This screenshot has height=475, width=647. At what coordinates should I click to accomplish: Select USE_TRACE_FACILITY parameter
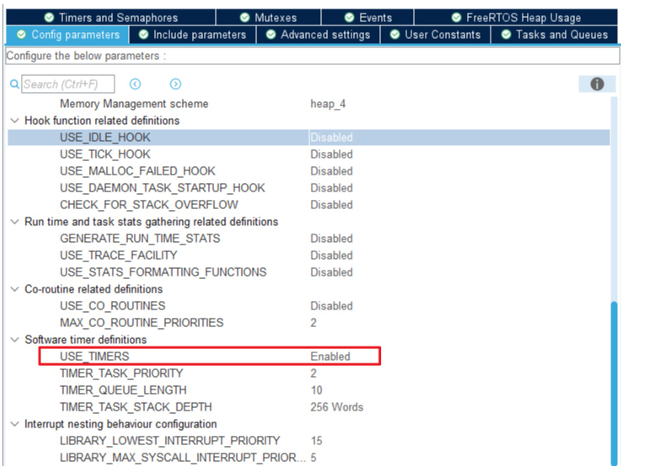118,255
